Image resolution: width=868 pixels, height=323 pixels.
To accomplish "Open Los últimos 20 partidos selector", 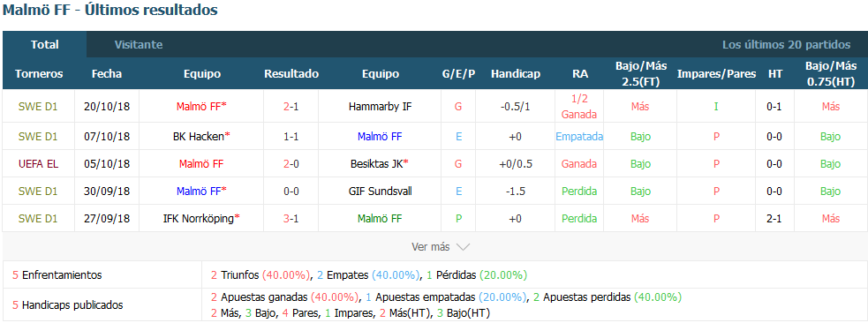I will point(786,45).
